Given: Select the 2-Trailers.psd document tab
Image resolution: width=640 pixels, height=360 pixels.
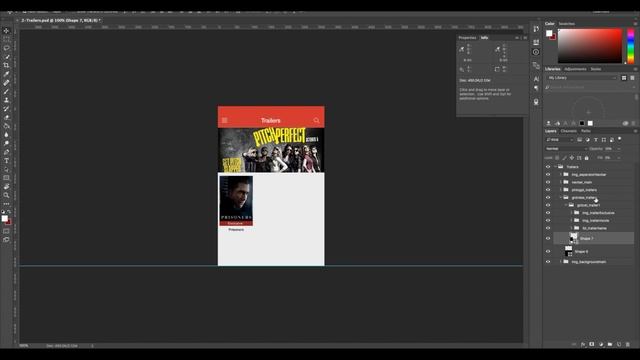Looking at the screenshot, I should [x=61, y=20].
